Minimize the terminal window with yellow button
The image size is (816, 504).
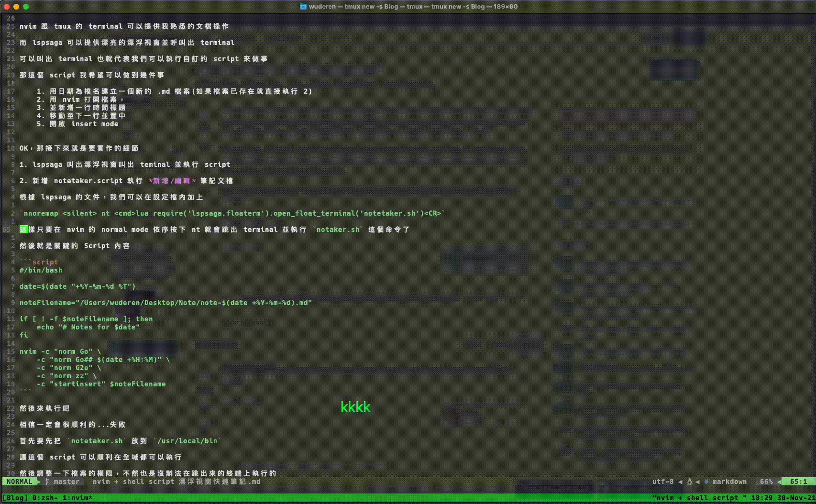[x=16, y=7]
